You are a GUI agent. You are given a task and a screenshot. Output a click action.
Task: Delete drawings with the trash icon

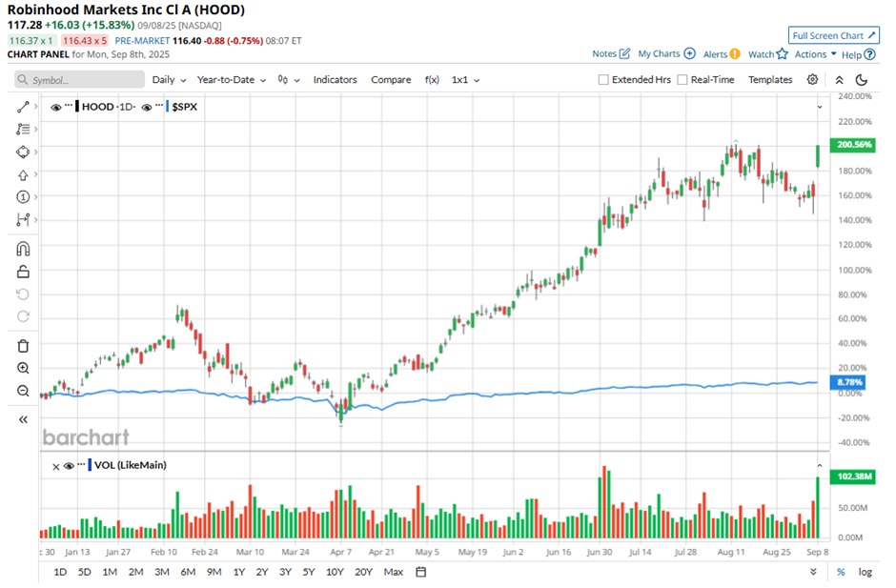(23, 346)
